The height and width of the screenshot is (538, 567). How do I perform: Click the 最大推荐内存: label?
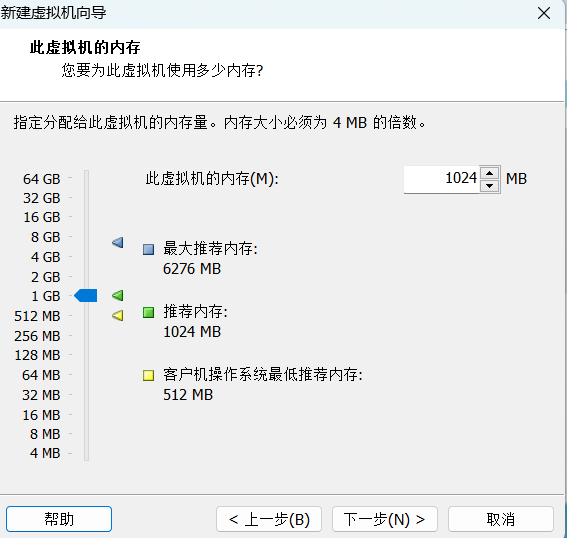point(210,248)
